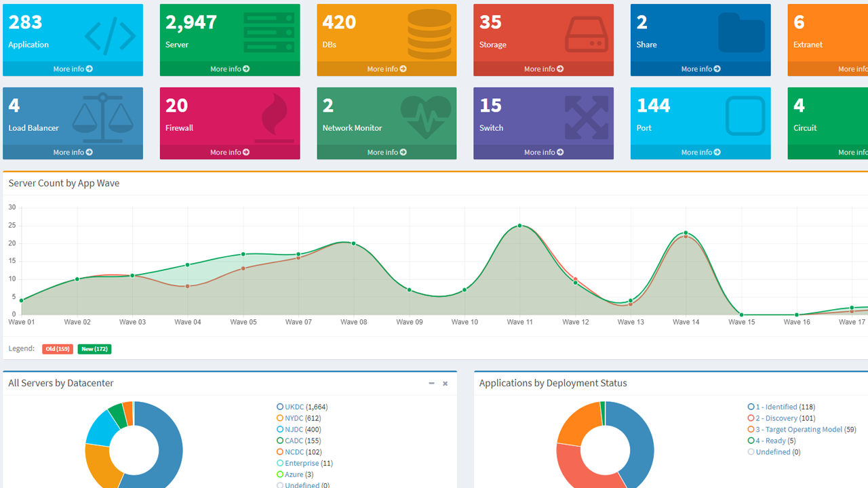Screen dimensions: 868x488
Task: Click the Applications by Deployment Status title
Action: (x=553, y=383)
